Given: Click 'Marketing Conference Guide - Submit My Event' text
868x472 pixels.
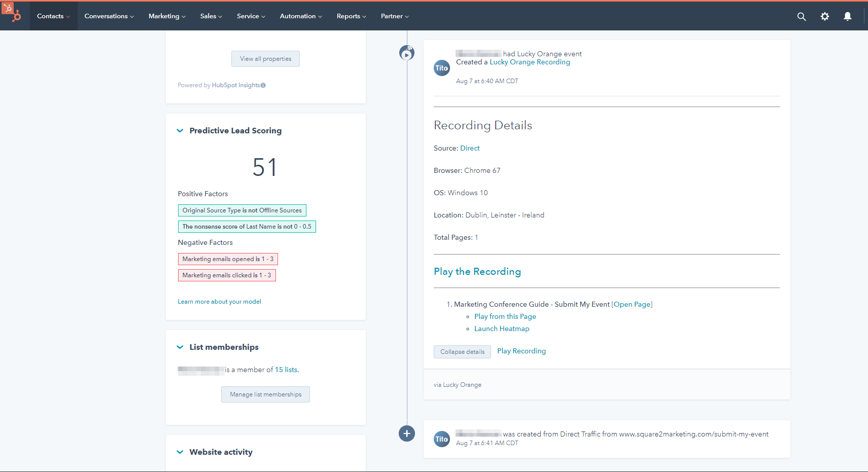Looking at the screenshot, I should click(532, 304).
